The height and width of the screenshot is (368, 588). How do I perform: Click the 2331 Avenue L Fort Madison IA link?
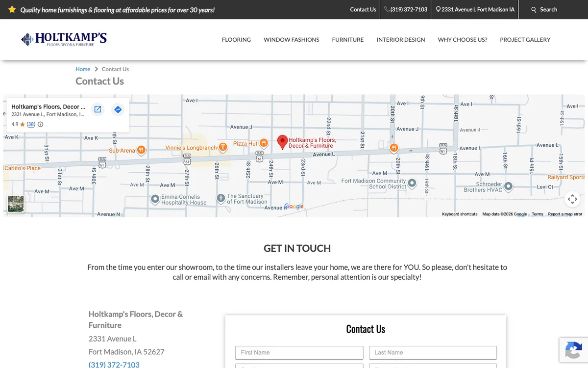point(478,9)
